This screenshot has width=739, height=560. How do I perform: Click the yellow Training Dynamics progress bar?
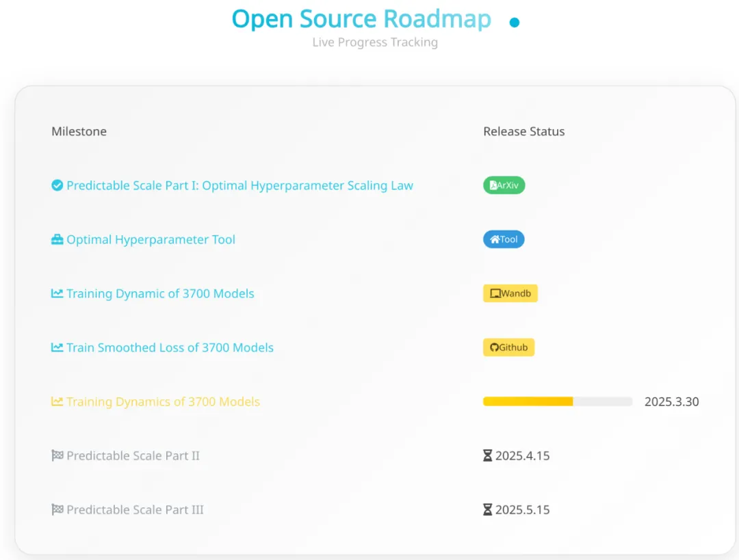click(x=558, y=401)
